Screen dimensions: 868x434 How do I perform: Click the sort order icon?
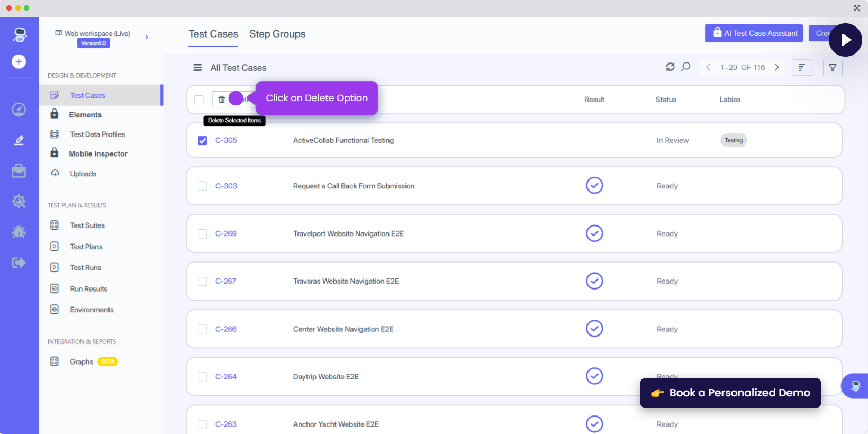click(x=802, y=68)
